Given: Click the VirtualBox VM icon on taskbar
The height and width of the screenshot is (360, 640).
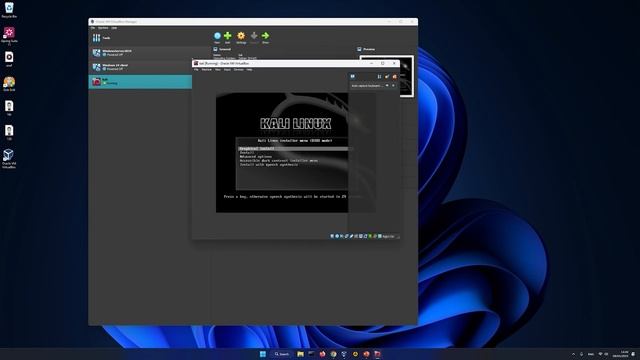Looking at the screenshot, I should [x=378, y=354].
